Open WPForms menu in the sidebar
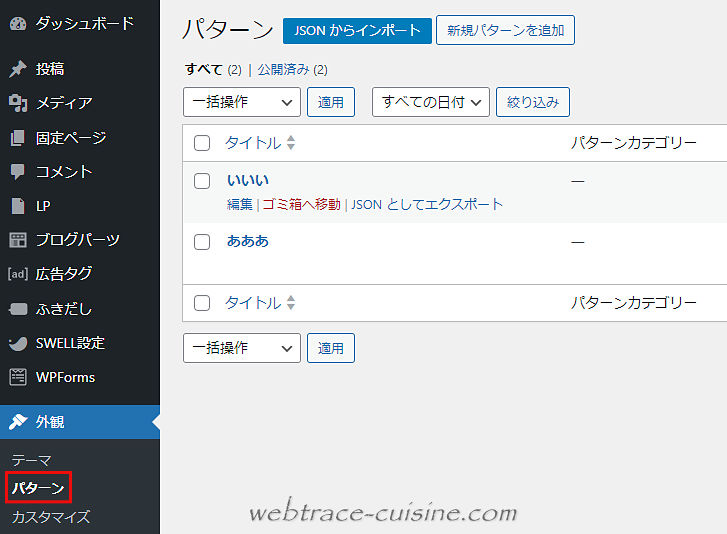Screen dimensions: 727x534 65,377
